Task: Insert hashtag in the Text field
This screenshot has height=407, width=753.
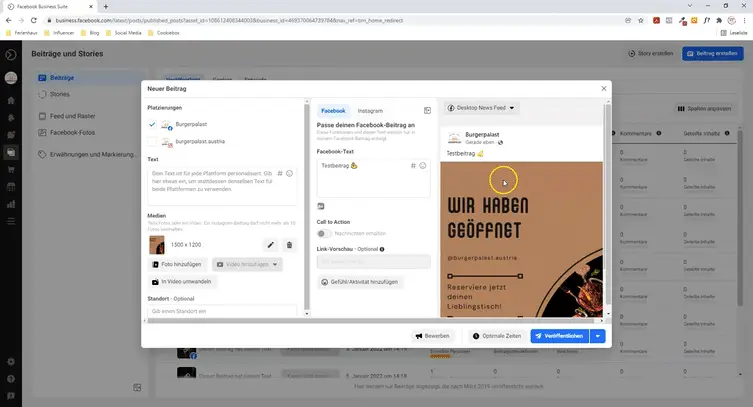Action: pyautogui.click(x=280, y=173)
